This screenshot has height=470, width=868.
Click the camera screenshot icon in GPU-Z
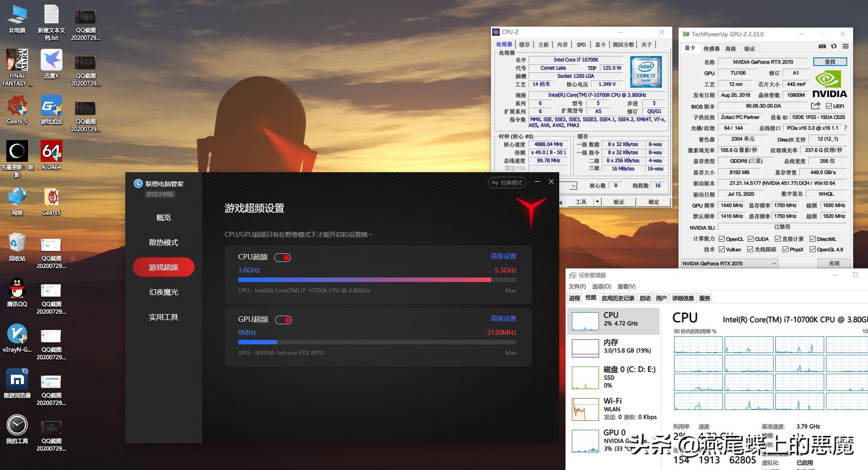(x=822, y=47)
